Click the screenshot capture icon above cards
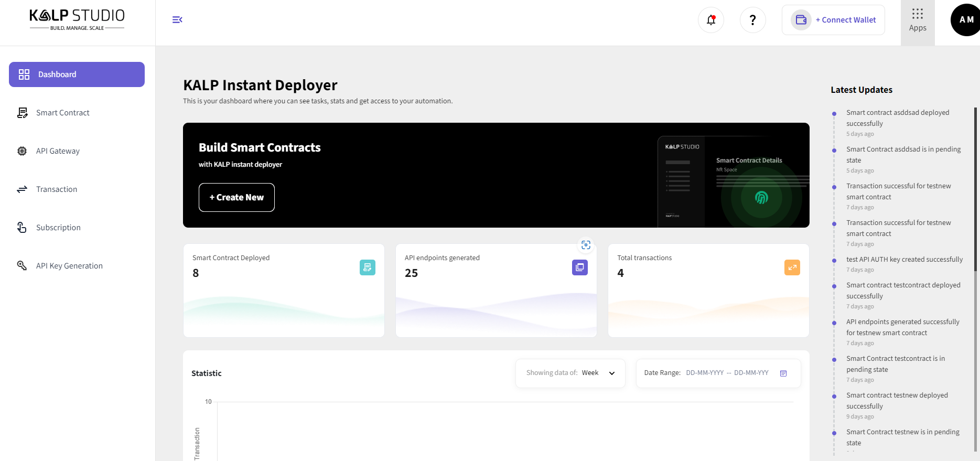The image size is (980, 461). click(x=586, y=245)
